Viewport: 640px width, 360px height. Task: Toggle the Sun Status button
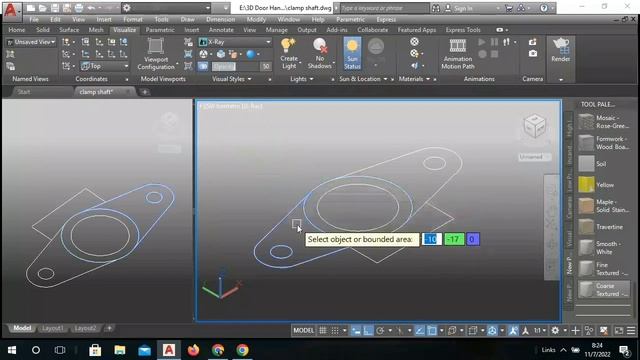point(352,53)
